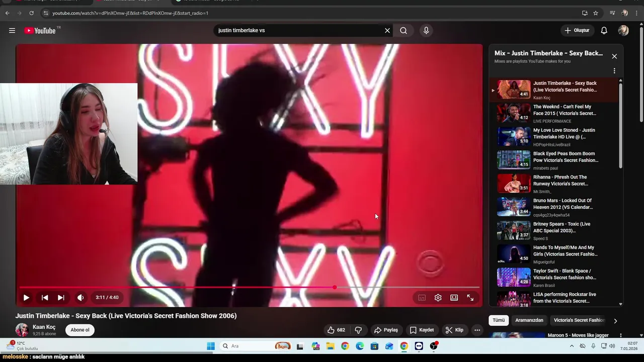
Task: Open OBS Studio from taskbar
Action: pos(434,346)
